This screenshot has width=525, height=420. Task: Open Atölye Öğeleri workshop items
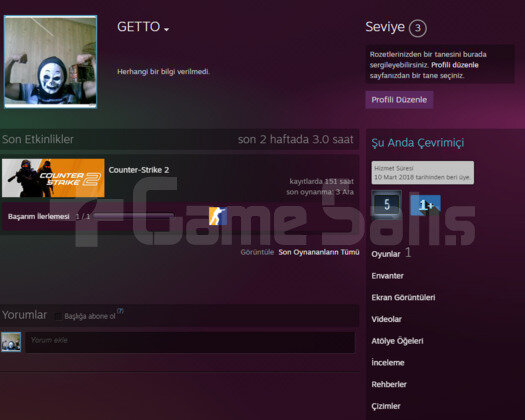point(397,341)
